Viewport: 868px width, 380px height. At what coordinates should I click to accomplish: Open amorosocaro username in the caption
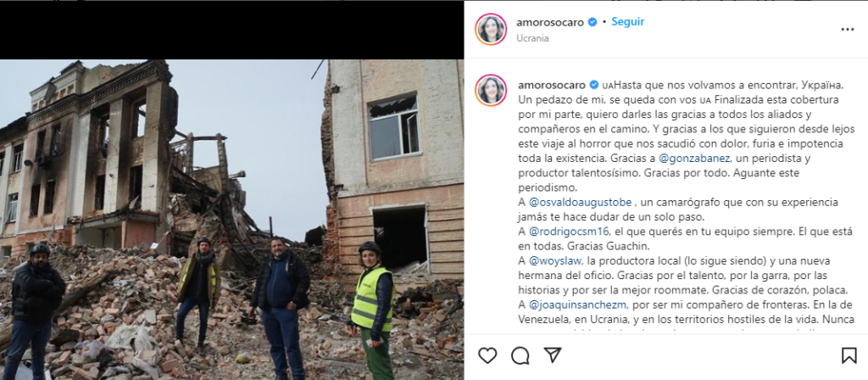[x=552, y=86]
